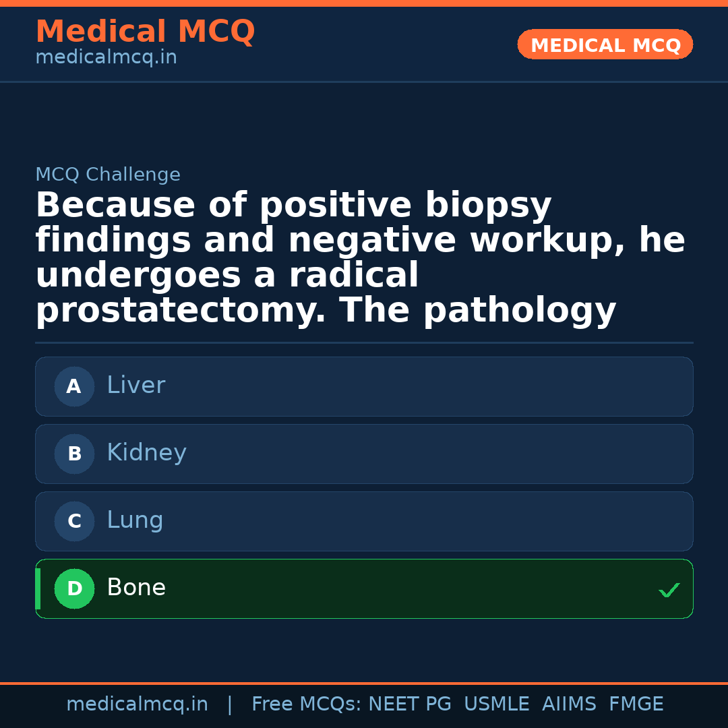Click the "MCQ Challenge" label

(x=108, y=175)
